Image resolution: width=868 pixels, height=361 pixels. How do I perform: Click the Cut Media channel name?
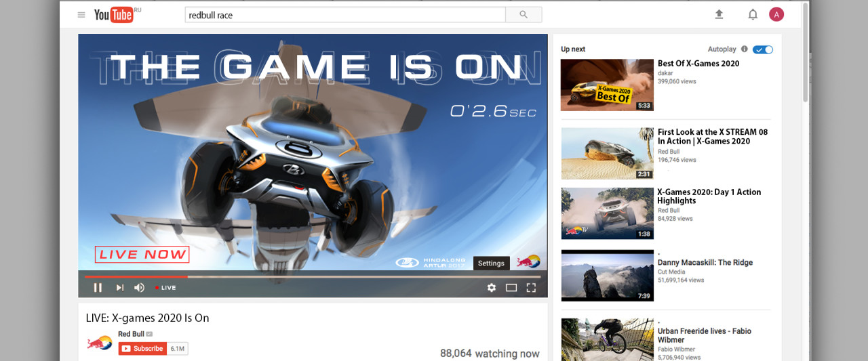(x=673, y=272)
